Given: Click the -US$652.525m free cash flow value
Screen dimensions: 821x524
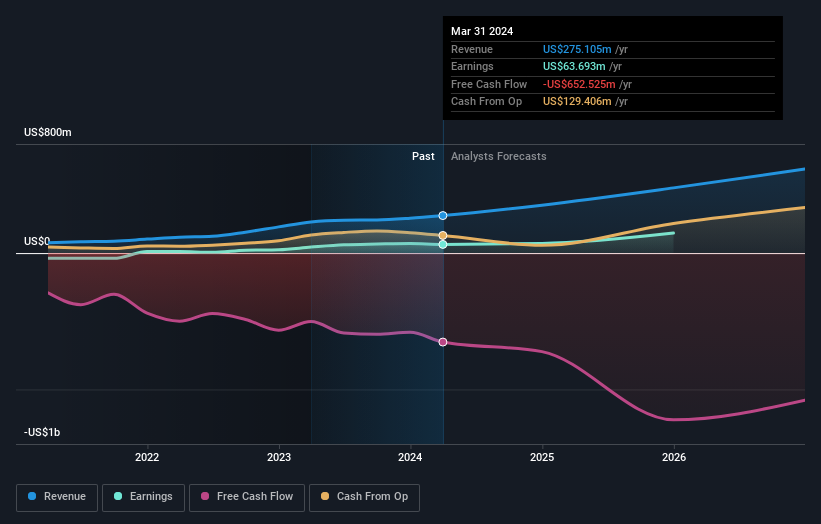Looking at the screenshot, I should click(579, 84).
